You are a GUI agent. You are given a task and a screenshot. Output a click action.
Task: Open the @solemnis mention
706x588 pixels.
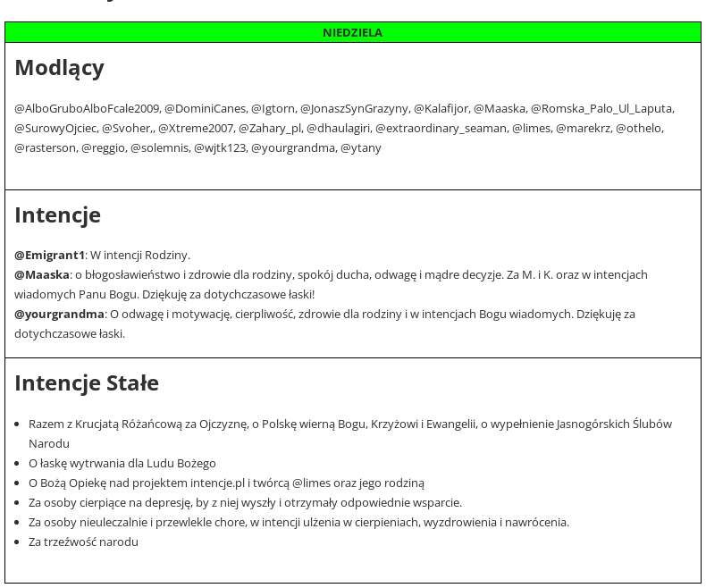coord(159,148)
